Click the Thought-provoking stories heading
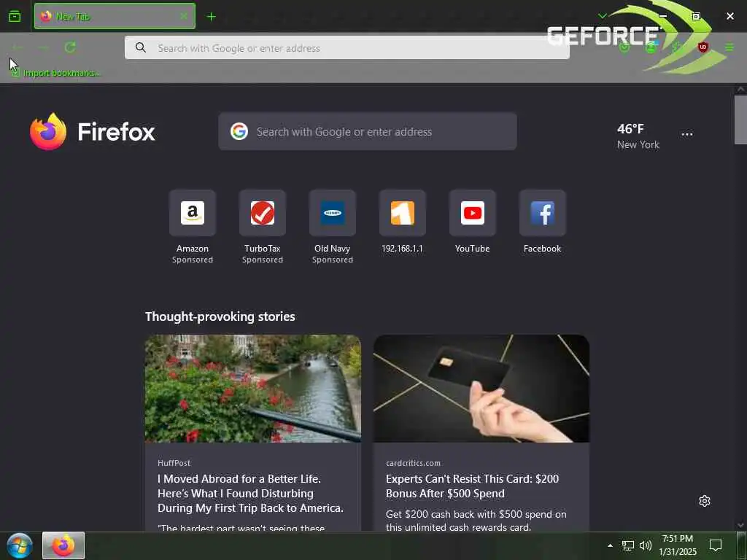This screenshot has height=560, width=747. pos(220,316)
